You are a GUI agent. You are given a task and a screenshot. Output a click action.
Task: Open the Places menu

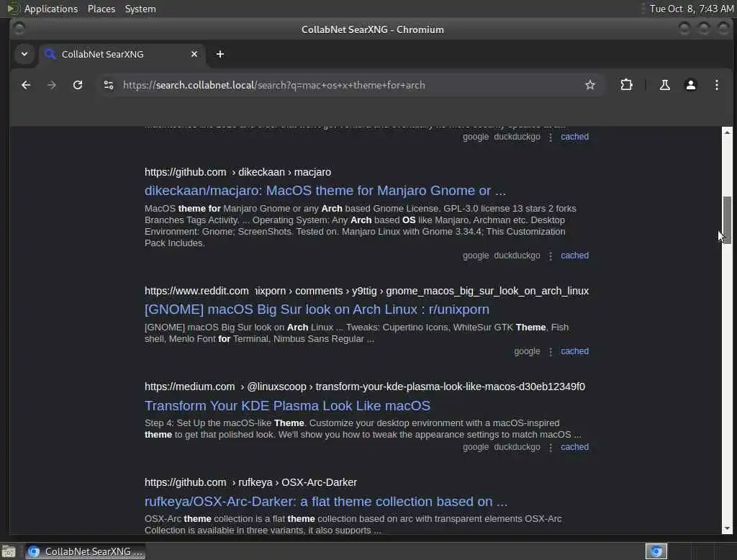(x=101, y=9)
